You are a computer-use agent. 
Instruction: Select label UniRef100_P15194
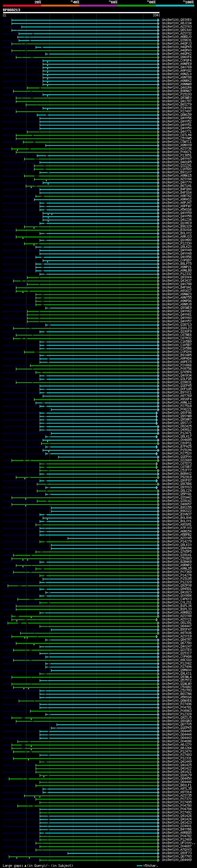[x=176, y=450]
